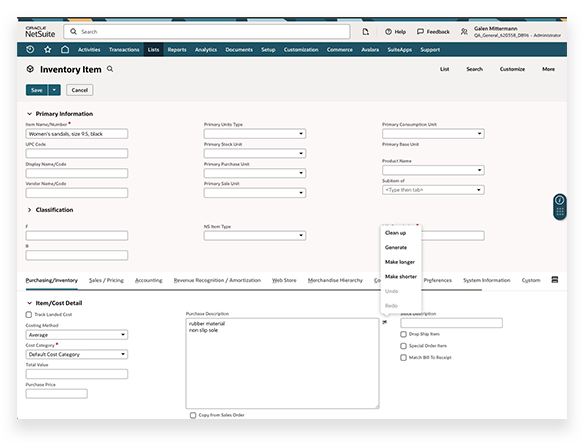Collapse the Primary Information section

click(29, 114)
